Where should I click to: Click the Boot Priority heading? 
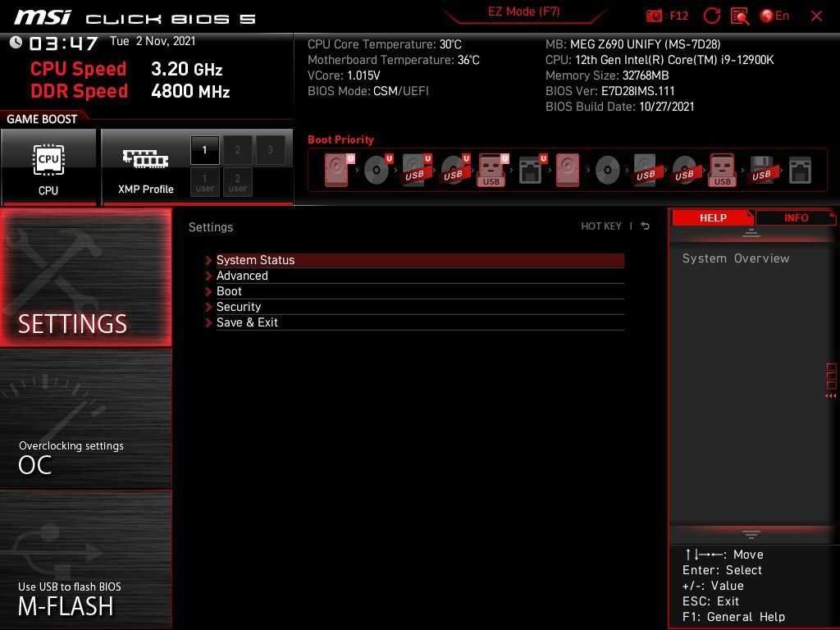point(340,139)
